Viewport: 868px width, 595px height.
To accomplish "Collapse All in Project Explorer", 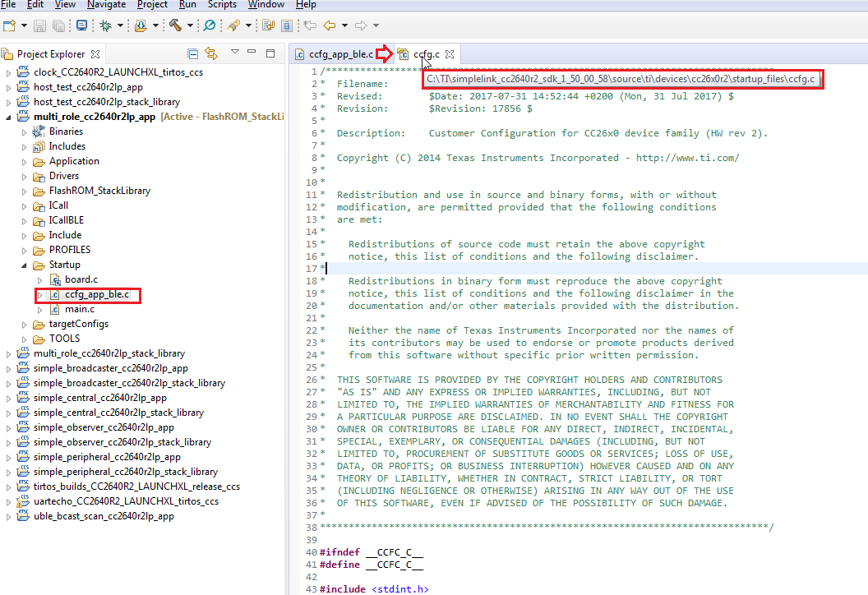I will coord(192,53).
